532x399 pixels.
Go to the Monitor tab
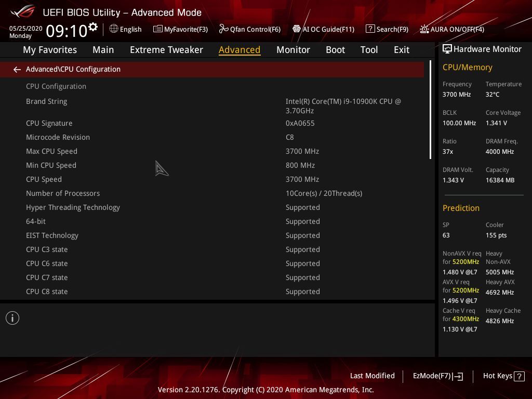pos(293,50)
